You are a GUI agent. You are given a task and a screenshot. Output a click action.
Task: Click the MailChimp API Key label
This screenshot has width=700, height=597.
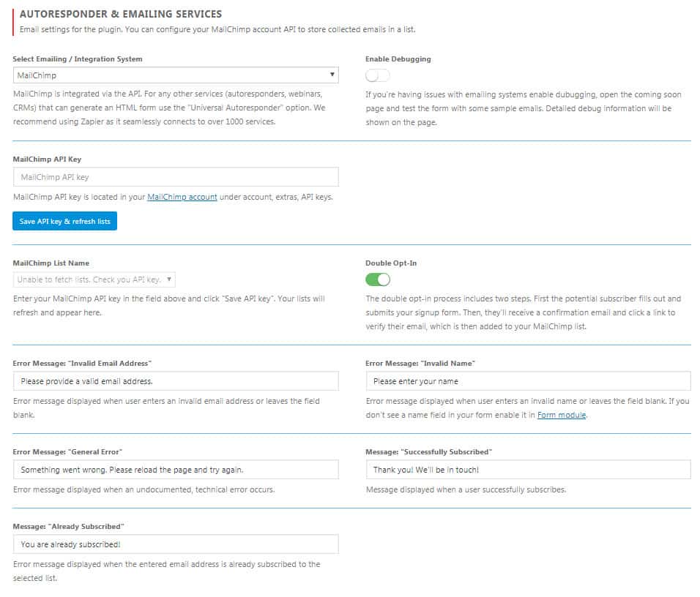coord(47,159)
